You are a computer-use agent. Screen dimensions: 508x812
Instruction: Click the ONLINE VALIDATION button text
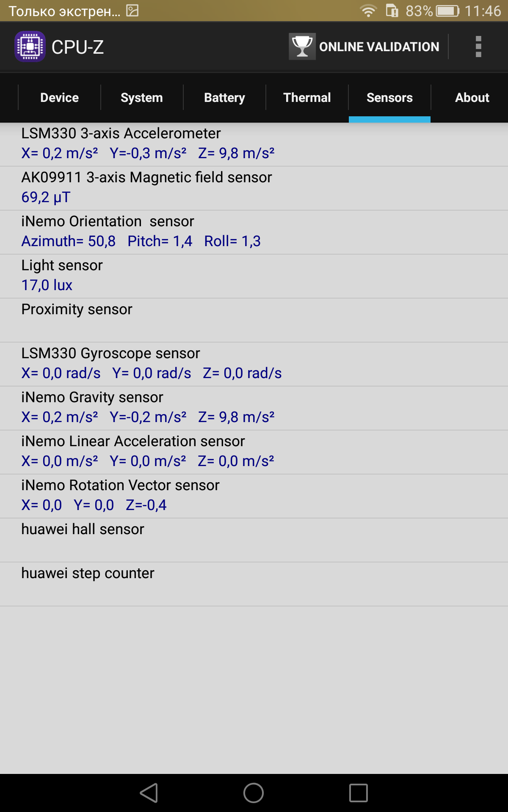coord(379,47)
